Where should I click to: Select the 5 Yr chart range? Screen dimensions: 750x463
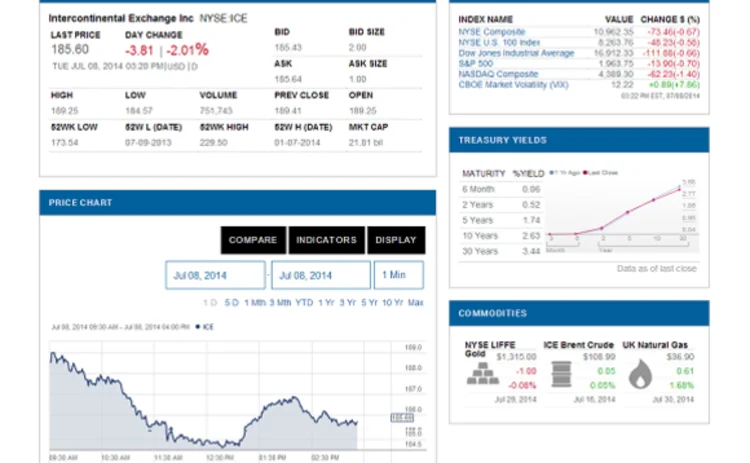pyautogui.click(x=369, y=303)
